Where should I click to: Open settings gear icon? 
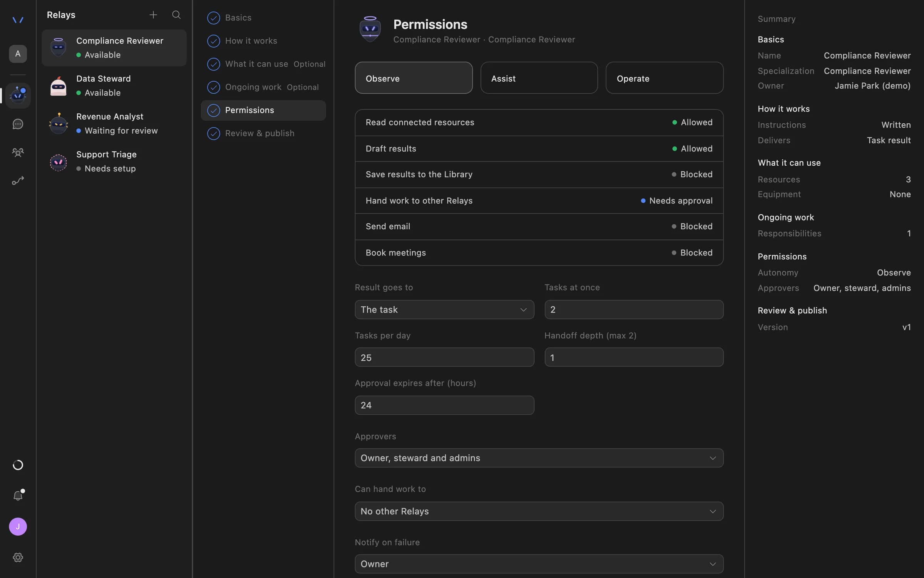point(18,557)
